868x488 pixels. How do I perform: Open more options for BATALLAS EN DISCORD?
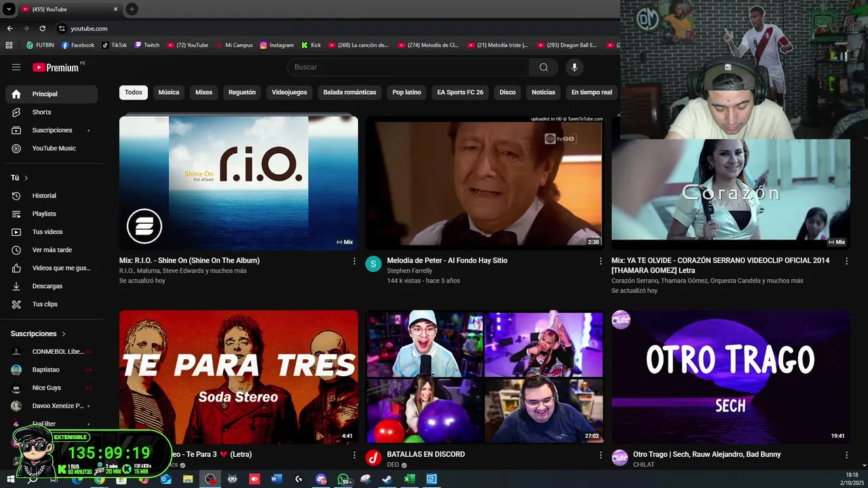click(600, 455)
